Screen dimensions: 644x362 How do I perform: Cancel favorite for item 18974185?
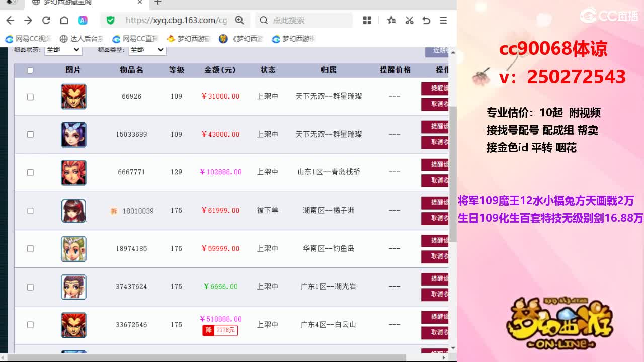click(x=435, y=256)
